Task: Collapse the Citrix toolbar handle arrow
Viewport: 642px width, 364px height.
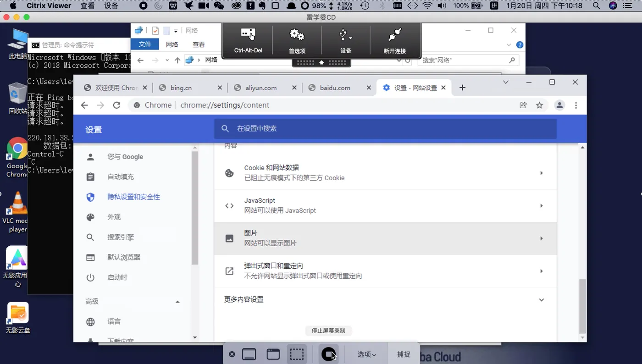Action: click(x=321, y=62)
